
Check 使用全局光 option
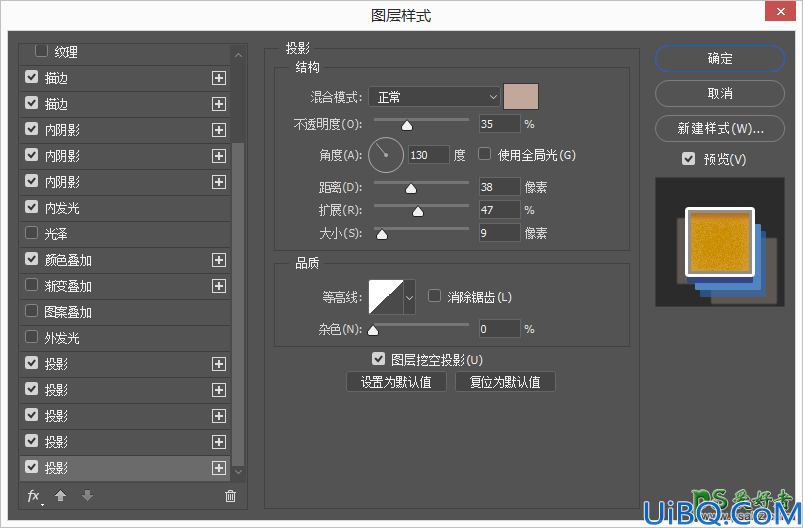[x=484, y=154]
